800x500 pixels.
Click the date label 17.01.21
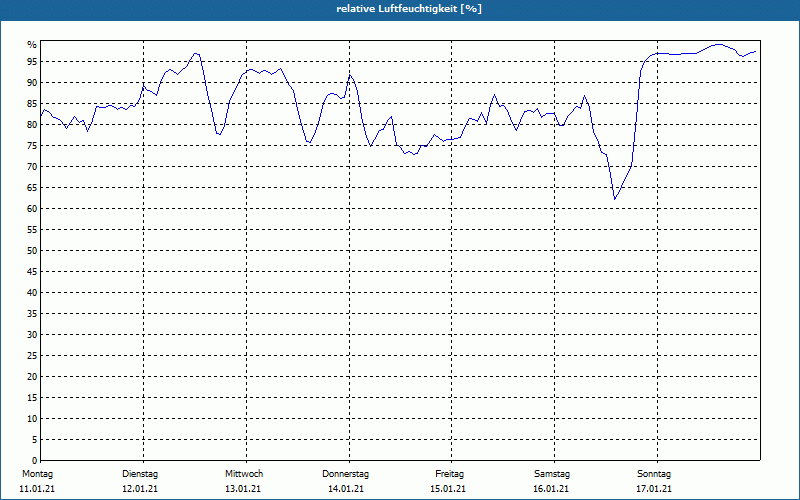click(654, 489)
